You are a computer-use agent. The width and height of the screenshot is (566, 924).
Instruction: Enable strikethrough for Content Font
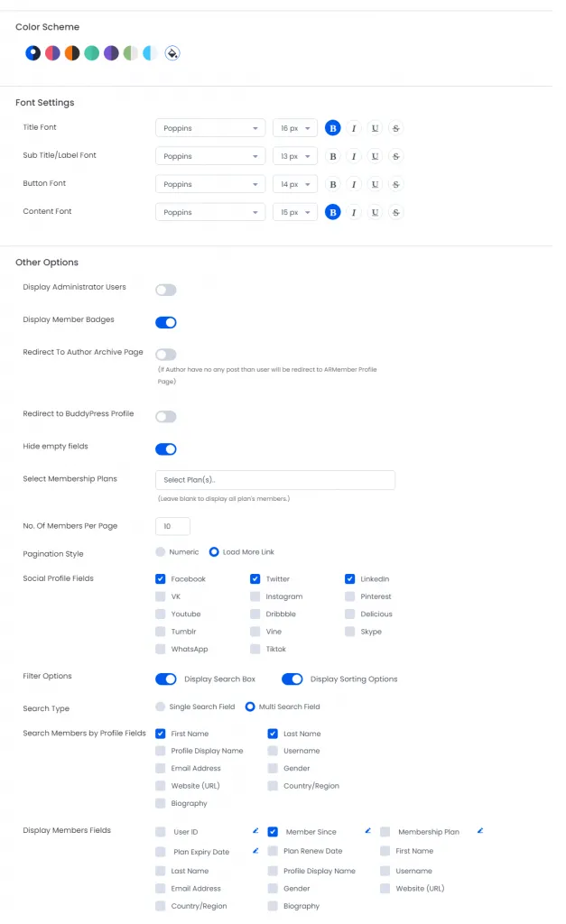(x=395, y=213)
